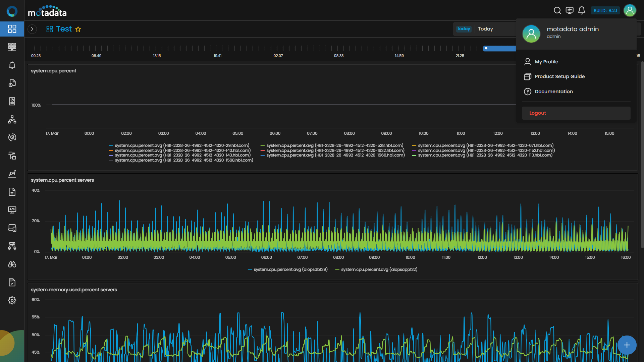The height and width of the screenshot is (362, 644).
Task: Open the search icon in header
Action: 557,11
